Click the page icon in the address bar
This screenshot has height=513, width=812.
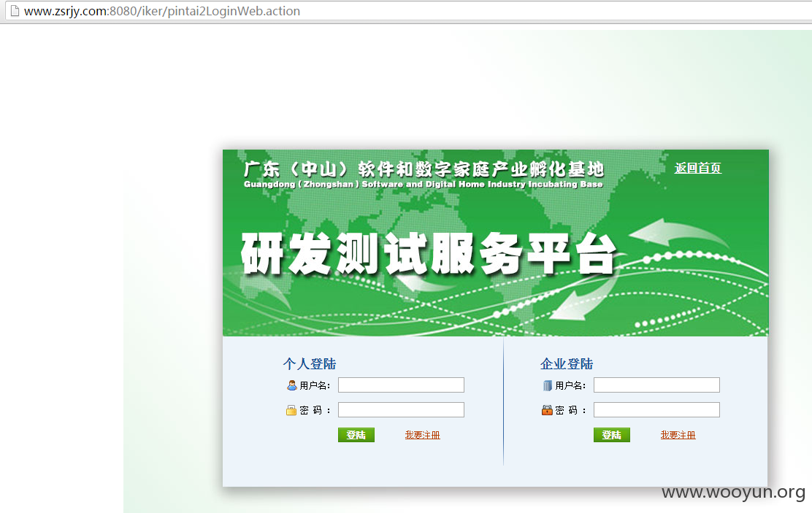[x=15, y=10]
